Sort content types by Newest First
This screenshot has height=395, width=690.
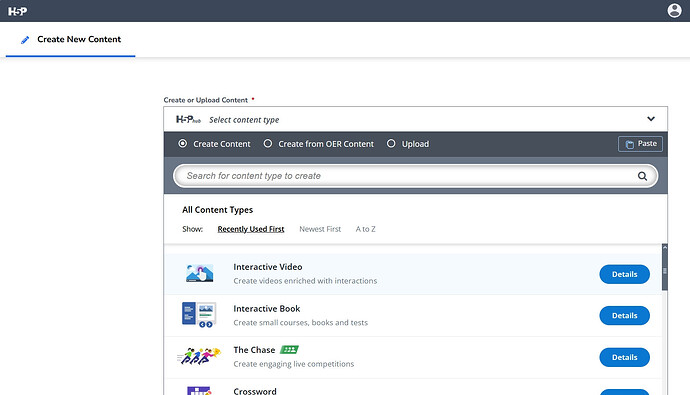[320, 229]
